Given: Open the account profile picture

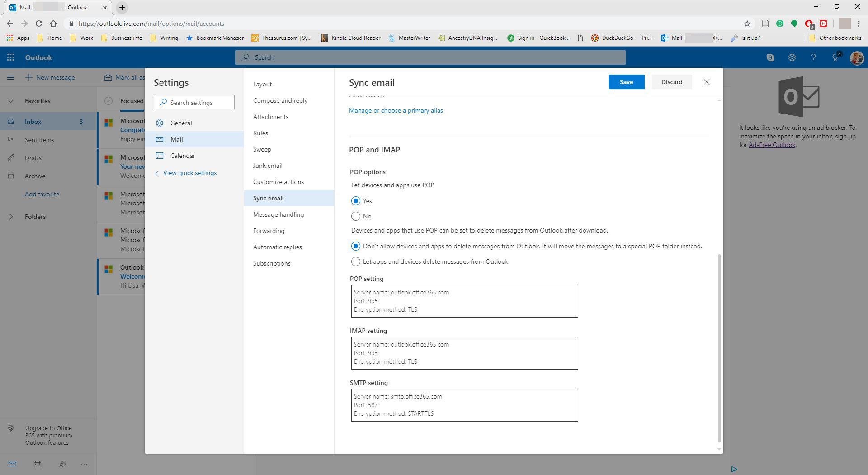Looking at the screenshot, I should pyautogui.click(x=857, y=57).
